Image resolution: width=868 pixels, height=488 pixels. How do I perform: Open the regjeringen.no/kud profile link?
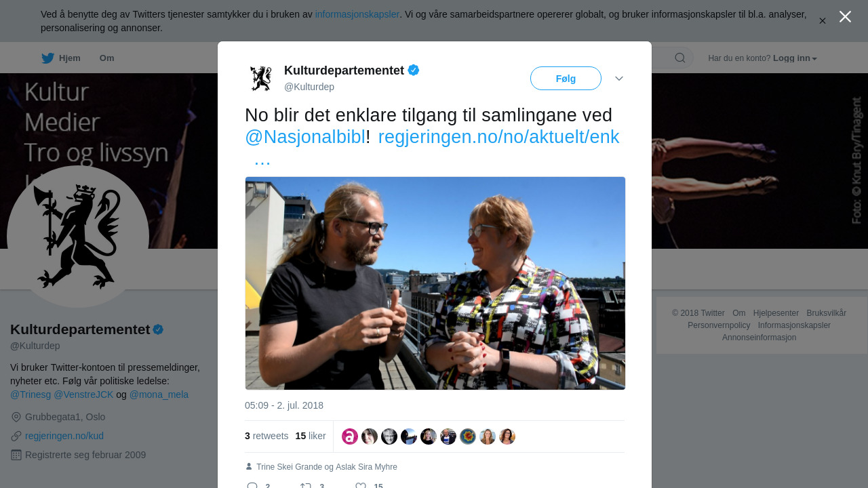pos(64,436)
